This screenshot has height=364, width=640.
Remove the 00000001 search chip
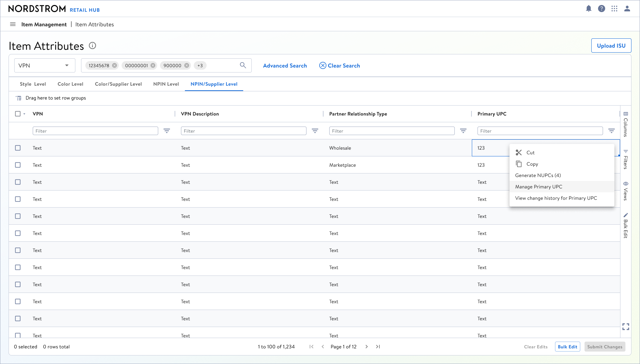153,65
